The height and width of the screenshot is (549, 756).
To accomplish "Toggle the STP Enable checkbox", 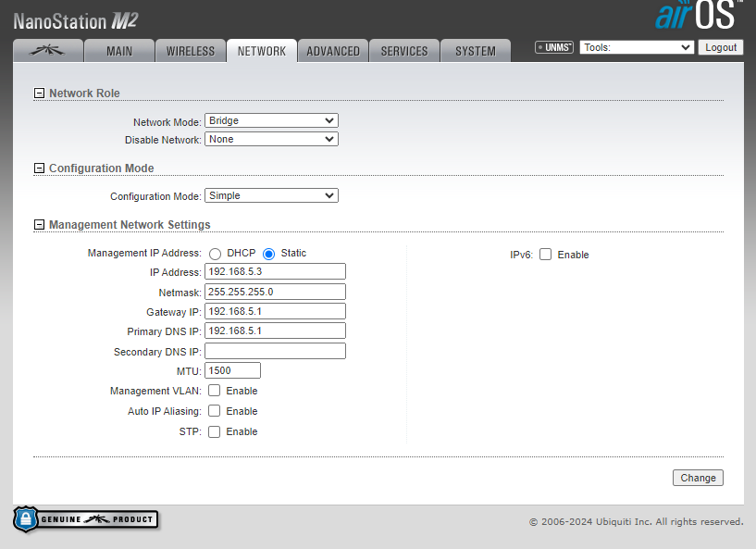I will 215,431.
